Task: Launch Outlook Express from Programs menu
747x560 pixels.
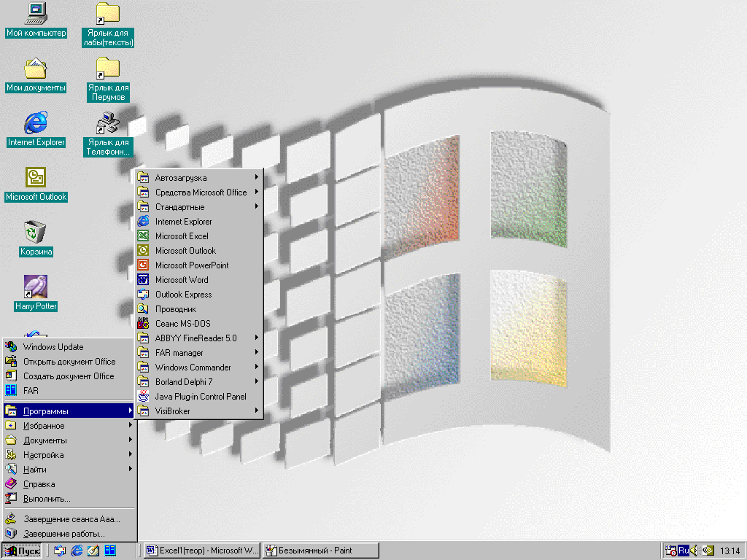Action: (x=198, y=295)
